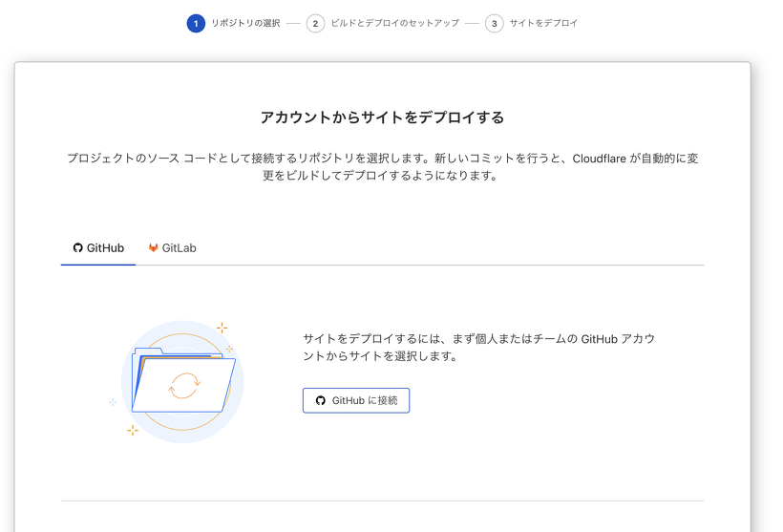
Task: Click step 1 circle for リポジトリの選択
Action: [196, 24]
